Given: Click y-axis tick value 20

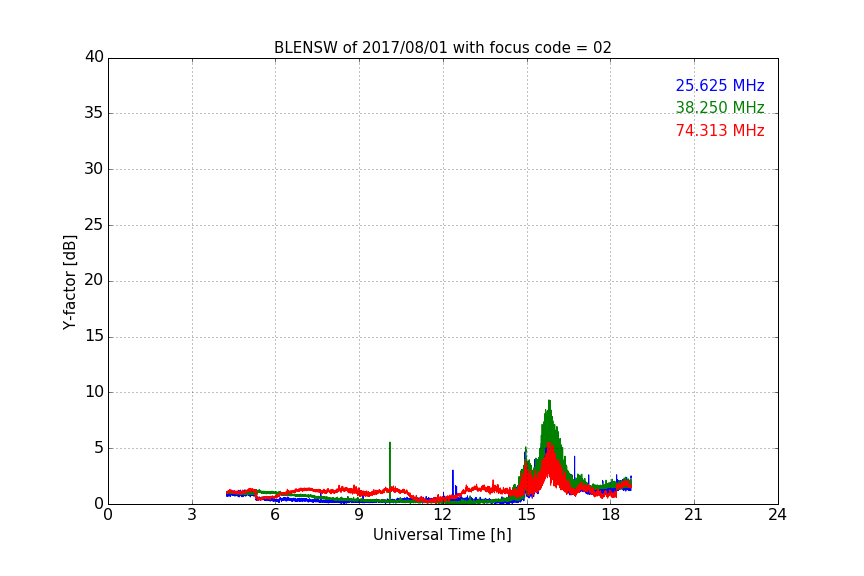Looking at the screenshot, I should tap(94, 280).
